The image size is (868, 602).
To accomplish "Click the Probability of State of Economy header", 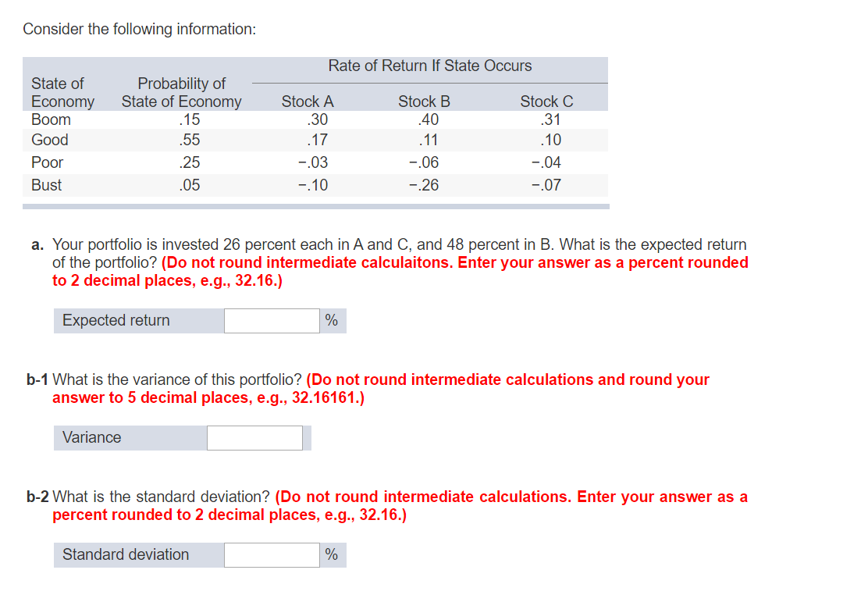I will pos(181,92).
